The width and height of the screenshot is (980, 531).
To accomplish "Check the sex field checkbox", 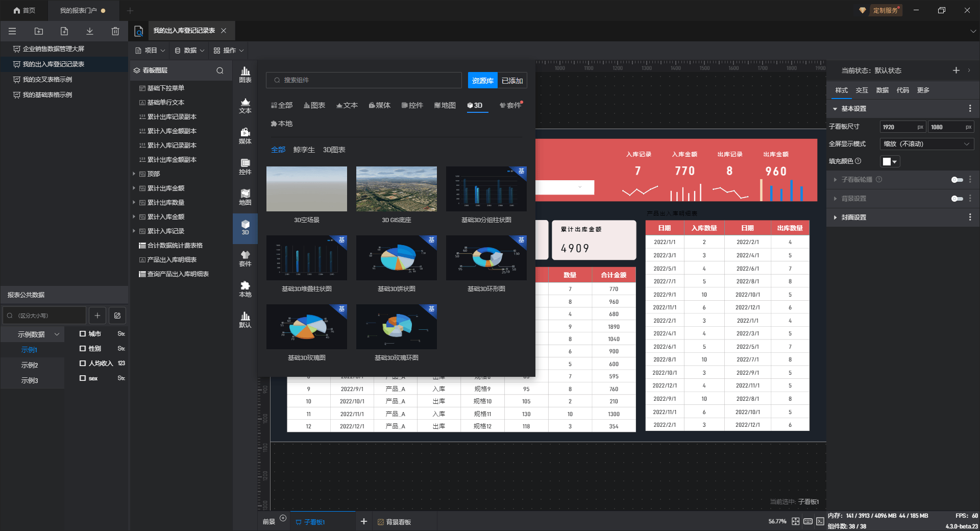I will coord(83,378).
